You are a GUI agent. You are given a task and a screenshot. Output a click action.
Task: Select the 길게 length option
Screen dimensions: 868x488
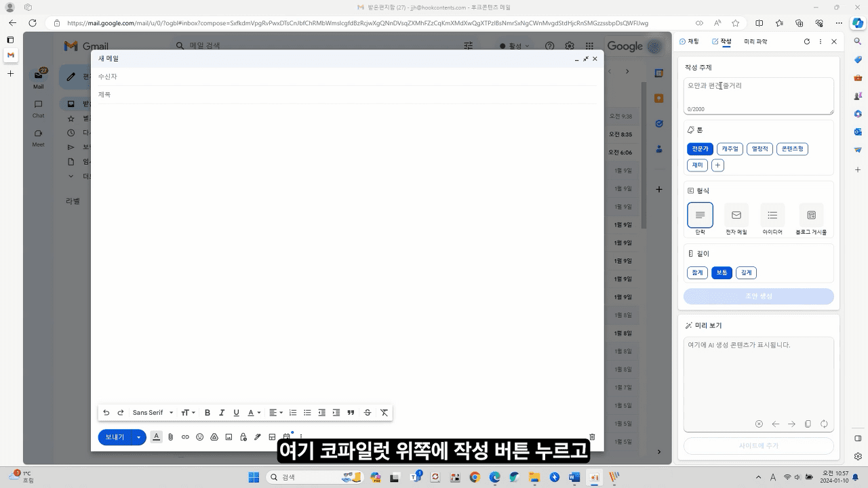pos(746,272)
